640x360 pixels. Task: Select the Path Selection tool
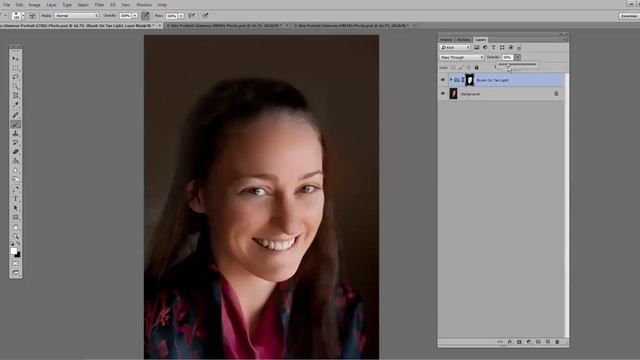(16, 208)
